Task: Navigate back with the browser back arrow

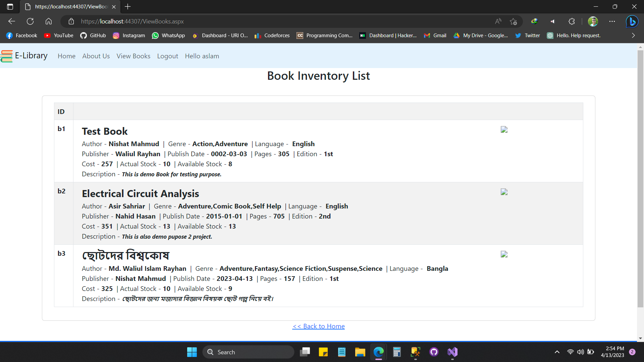Action: coord(12,21)
